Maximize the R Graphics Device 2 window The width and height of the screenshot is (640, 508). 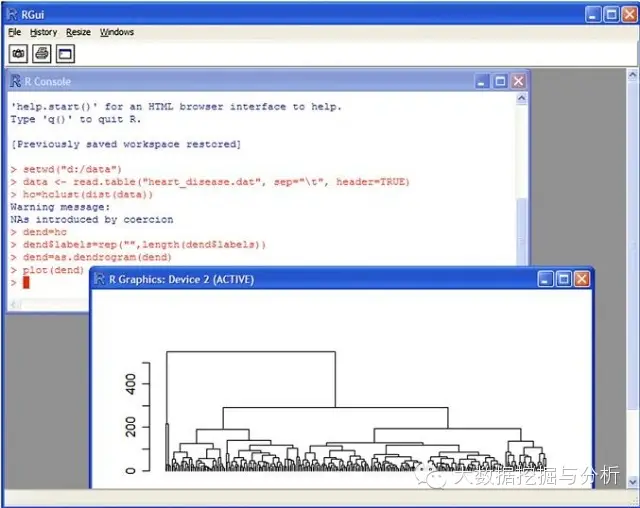pos(564,279)
